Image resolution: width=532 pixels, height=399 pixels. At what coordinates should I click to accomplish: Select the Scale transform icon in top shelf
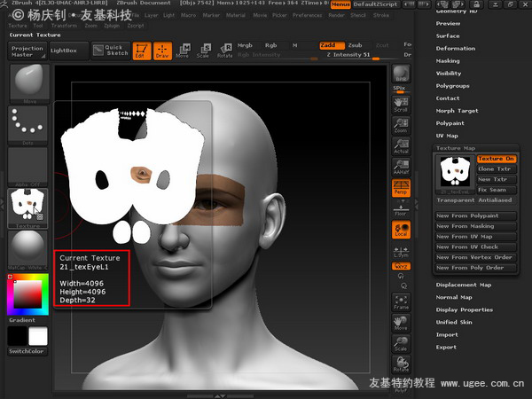[203, 51]
